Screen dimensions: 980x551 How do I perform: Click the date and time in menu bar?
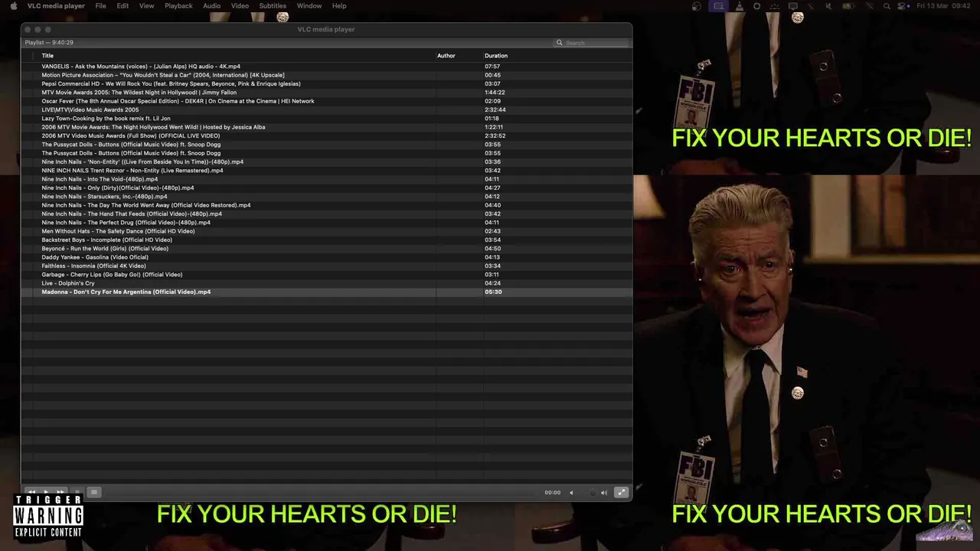[943, 6]
